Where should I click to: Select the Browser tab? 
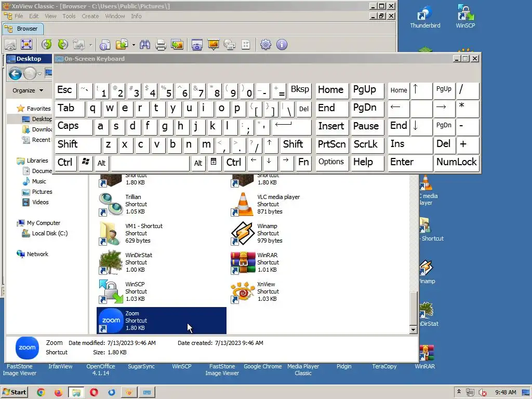23,29
